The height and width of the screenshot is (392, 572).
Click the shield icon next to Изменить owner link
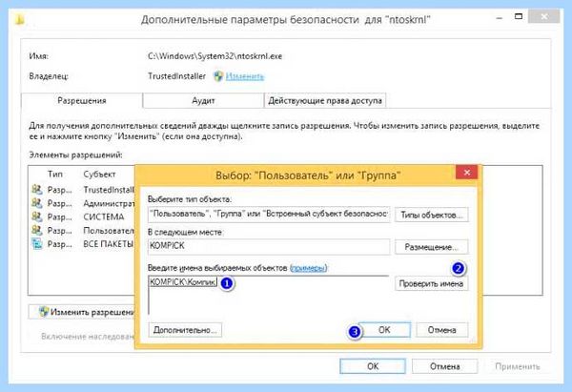coord(218,76)
